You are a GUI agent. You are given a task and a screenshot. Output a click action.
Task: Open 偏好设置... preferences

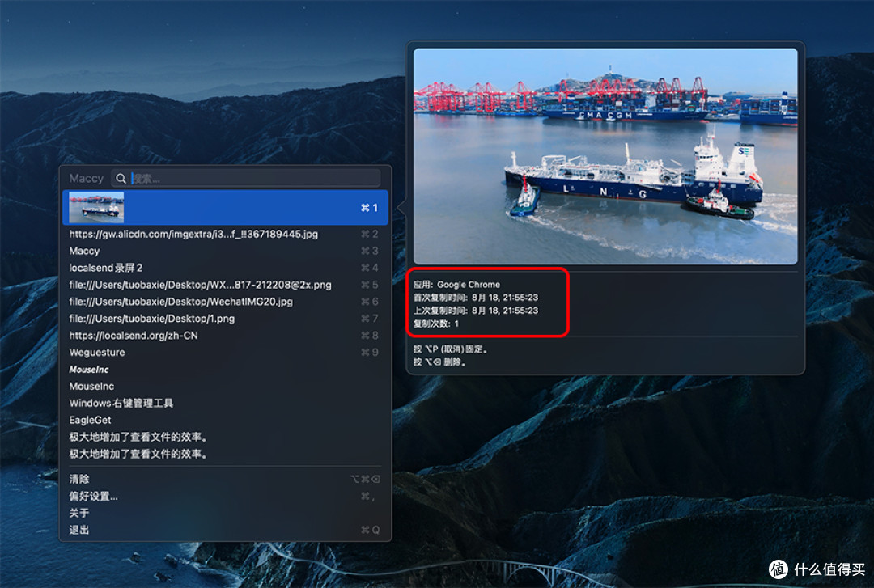(x=225, y=496)
